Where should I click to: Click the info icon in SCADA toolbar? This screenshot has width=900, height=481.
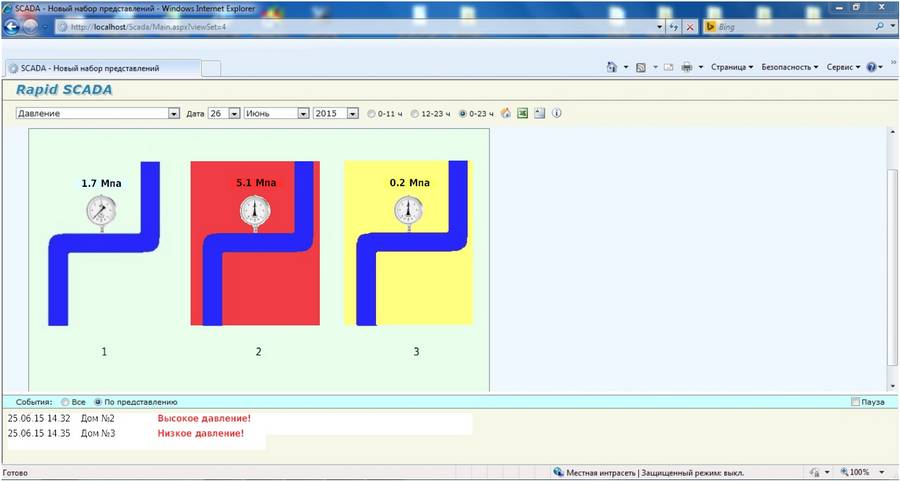coord(557,113)
